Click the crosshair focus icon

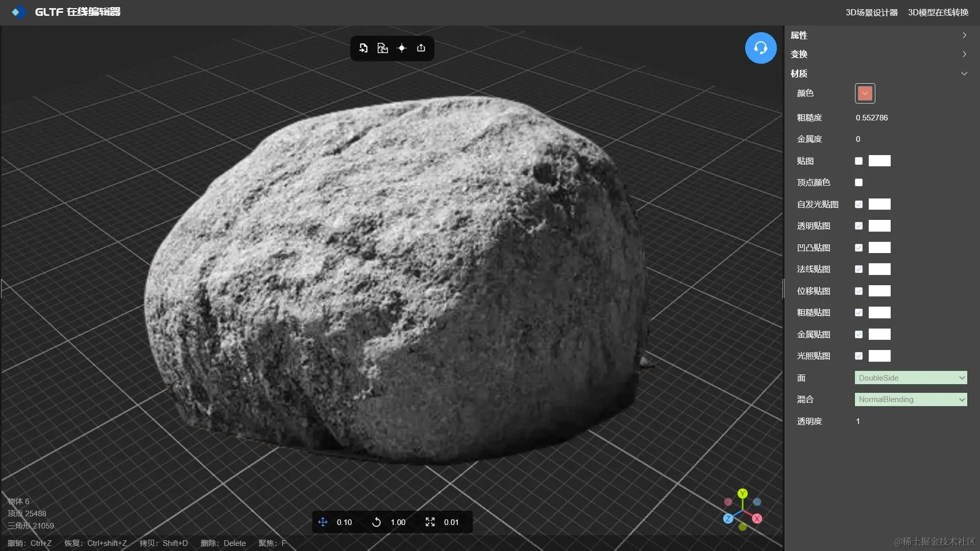point(402,48)
